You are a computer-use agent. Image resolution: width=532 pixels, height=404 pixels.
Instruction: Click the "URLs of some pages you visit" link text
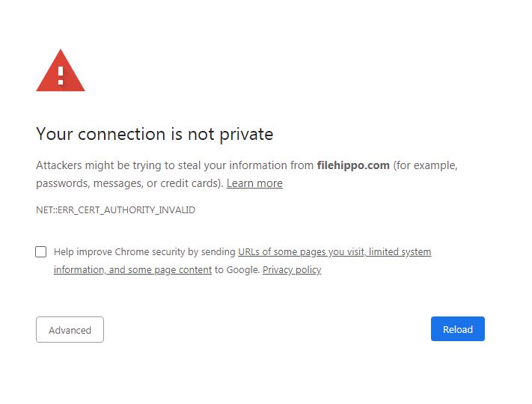point(301,252)
